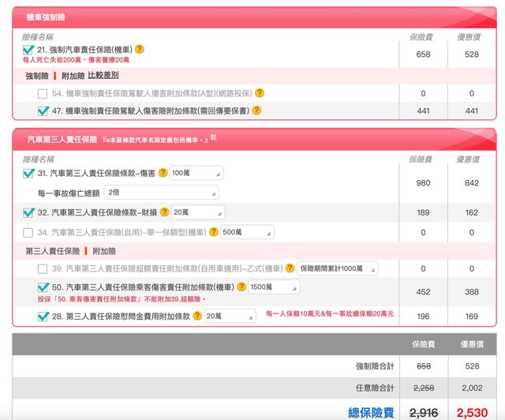Open help icon for item 54 網路投保
The height and width of the screenshot is (420, 505).
(259, 93)
